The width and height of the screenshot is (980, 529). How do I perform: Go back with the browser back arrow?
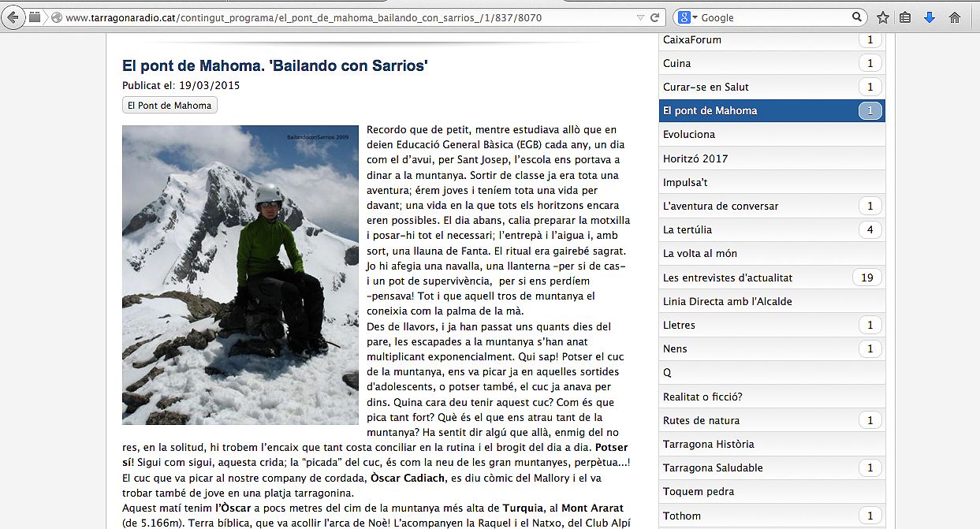click(x=13, y=17)
